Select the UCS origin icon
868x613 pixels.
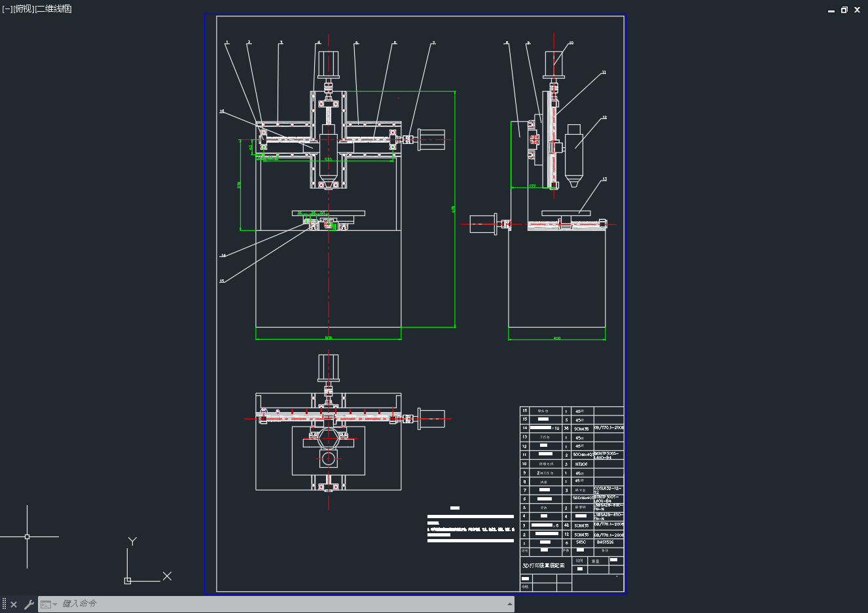(128, 580)
